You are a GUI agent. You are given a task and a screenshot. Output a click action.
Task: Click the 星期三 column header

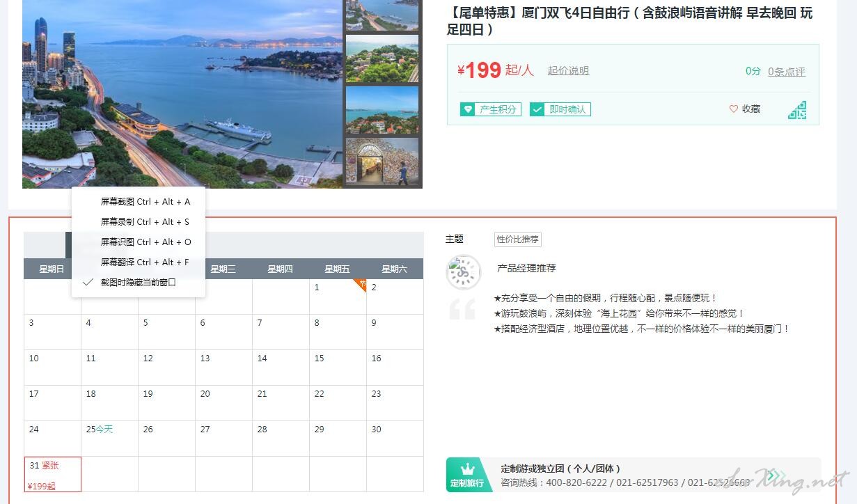click(x=223, y=269)
